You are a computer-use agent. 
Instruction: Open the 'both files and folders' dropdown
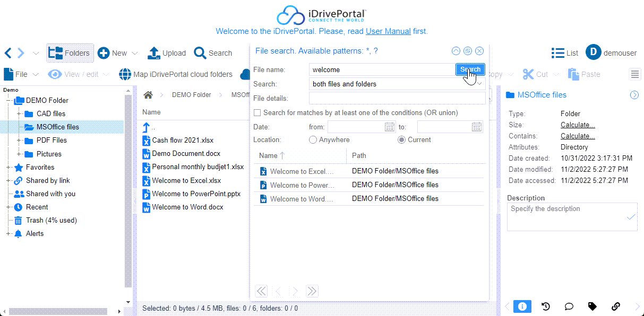point(397,84)
